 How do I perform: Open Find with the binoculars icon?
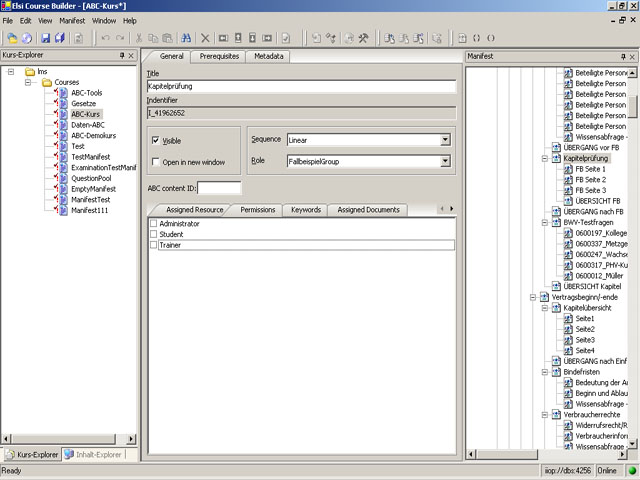point(186,38)
